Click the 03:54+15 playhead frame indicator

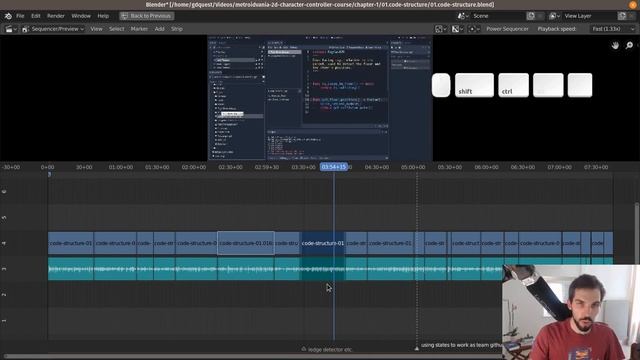tap(334, 167)
